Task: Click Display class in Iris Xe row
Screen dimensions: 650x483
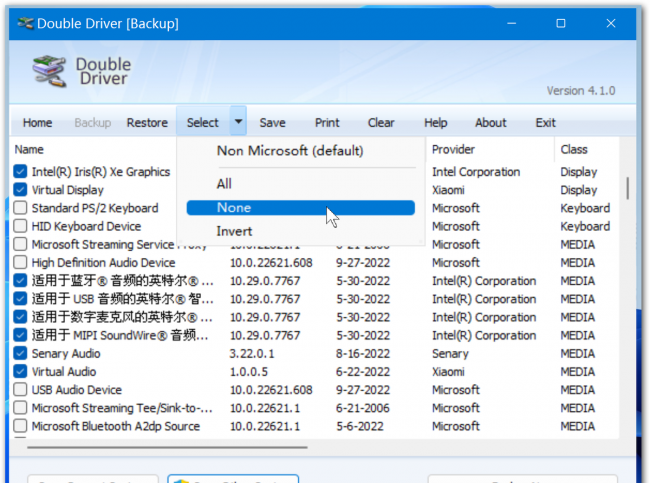Action: tap(579, 172)
